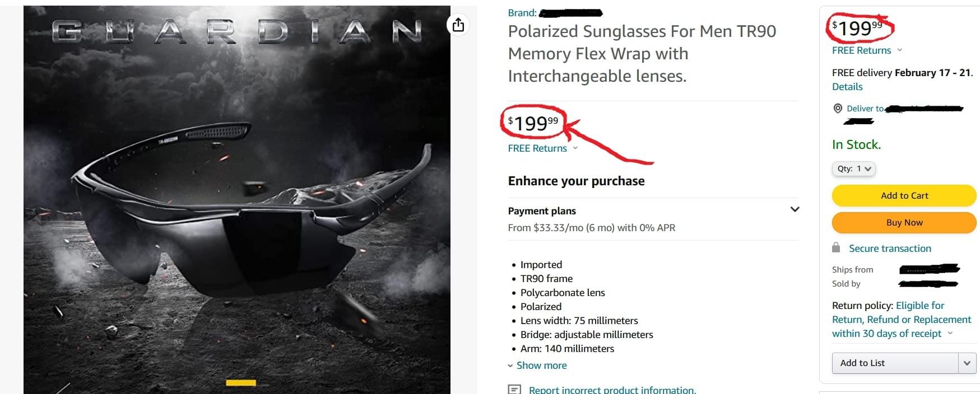
Task: Open the Add to List dropdown arrow
Action: pyautogui.click(x=967, y=363)
